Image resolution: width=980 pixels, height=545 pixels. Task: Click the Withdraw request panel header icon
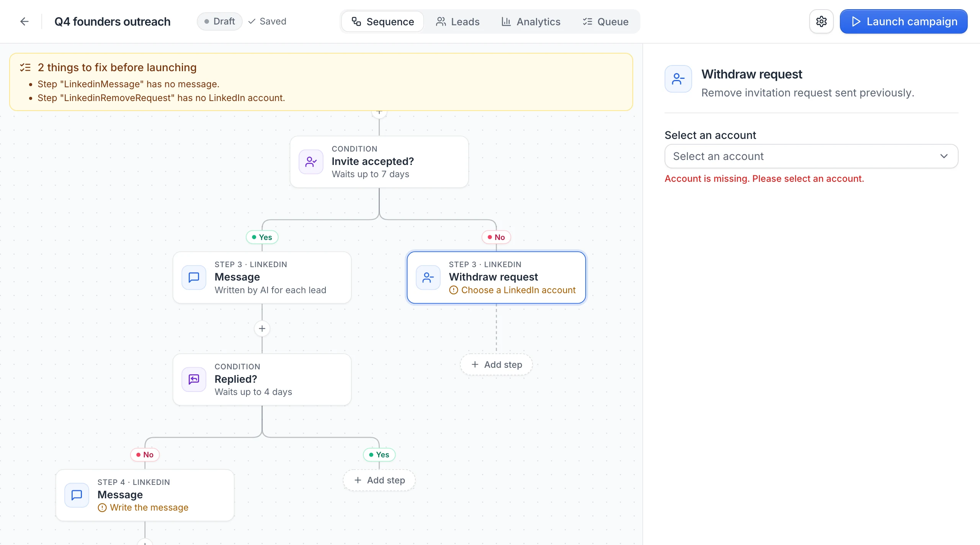pyautogui.click(x=678, y=79)
